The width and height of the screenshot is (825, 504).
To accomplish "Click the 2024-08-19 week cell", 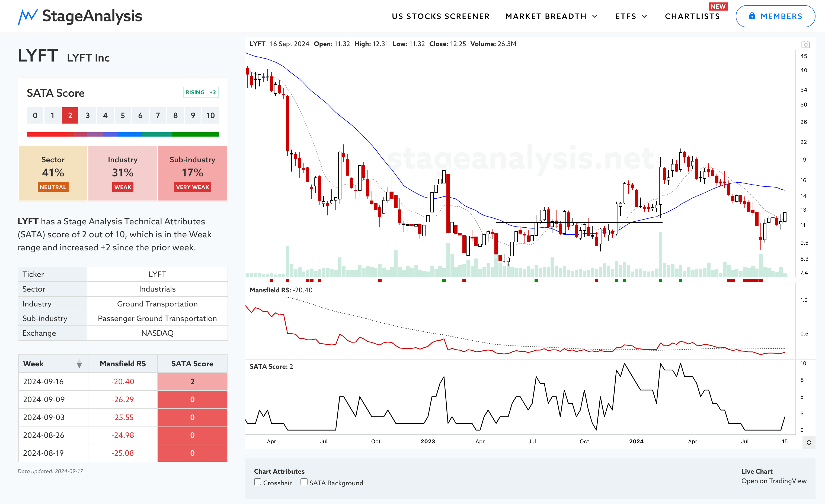I will pyautogui.click(x=53, y=453).
